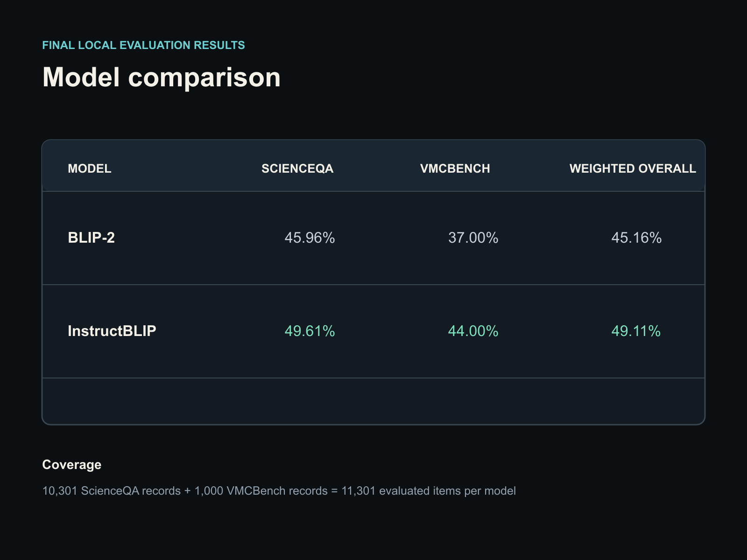The height and width of the screenshot is (560, 747).
Task: Click the 45.96% ScienceQA score
Action: pyautogui.click(x=310, y=238)
